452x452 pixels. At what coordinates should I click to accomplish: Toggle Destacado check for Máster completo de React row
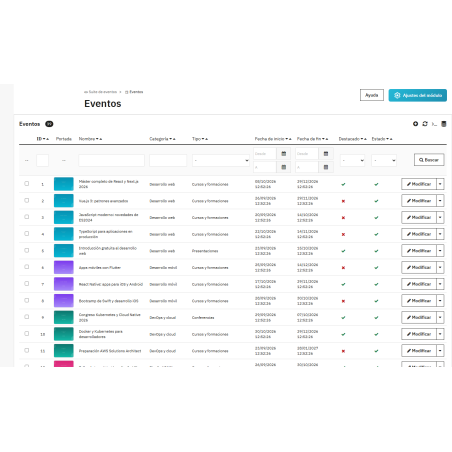(x=343, y=184)
